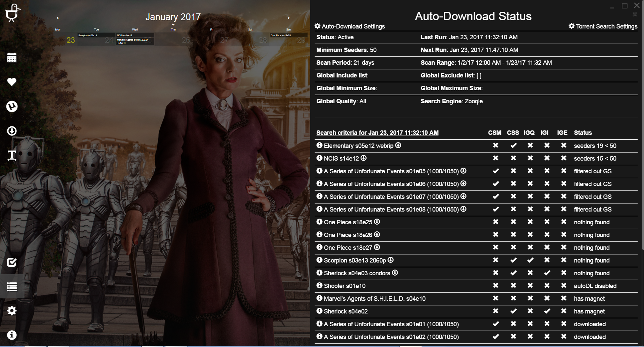Click the checked-box icon in the sidebar
This screenshot has height=347, width=644.
[x=12, y=262]
